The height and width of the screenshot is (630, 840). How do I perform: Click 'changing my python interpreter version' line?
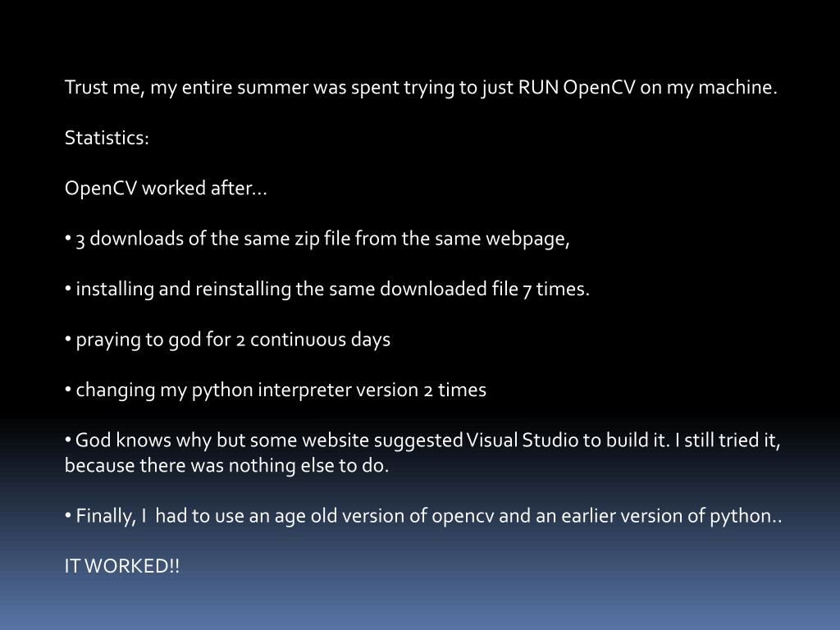pyautogui.click(x=281, y=390)
